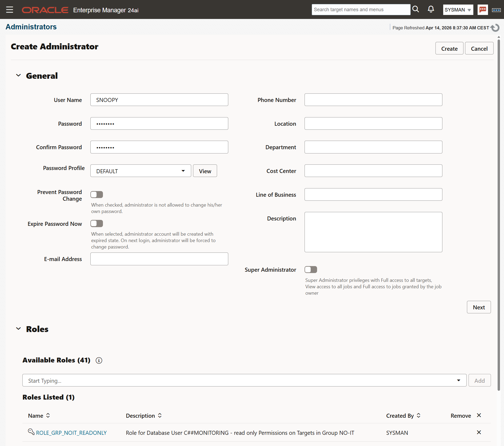The width and height of the screenshot is (504, 446).
Task: Open the red feedback chat icon
Action: (483, 10)
